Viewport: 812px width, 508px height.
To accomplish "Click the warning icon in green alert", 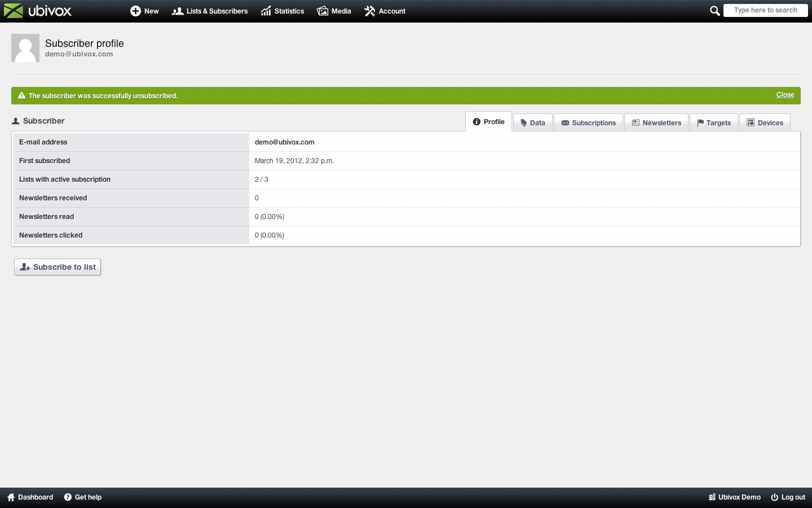I will coord(21,95).
